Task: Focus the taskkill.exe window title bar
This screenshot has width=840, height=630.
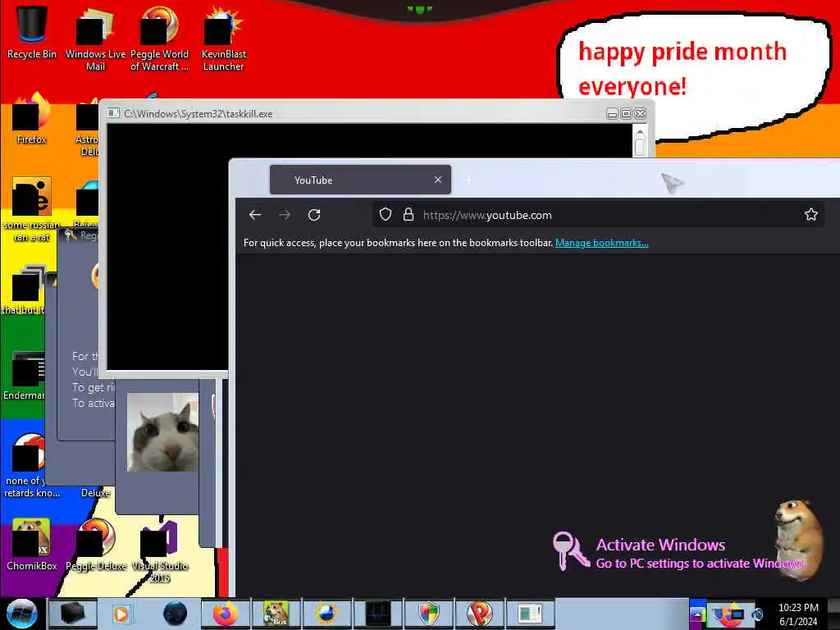Action: 354,113
